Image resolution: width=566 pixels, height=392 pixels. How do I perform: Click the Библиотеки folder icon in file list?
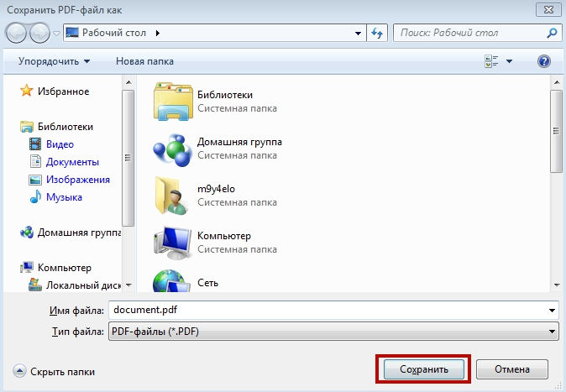pyautogui.click(x=173, y=102)
